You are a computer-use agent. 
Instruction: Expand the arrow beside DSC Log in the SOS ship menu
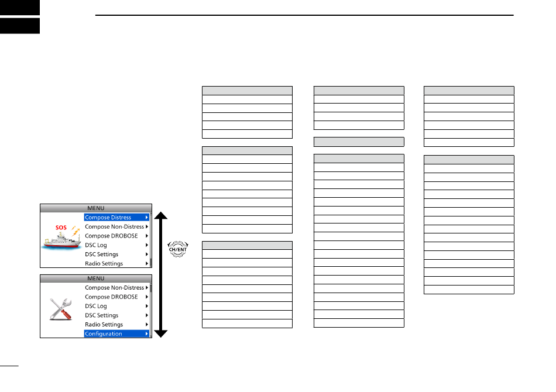(146, 245)
